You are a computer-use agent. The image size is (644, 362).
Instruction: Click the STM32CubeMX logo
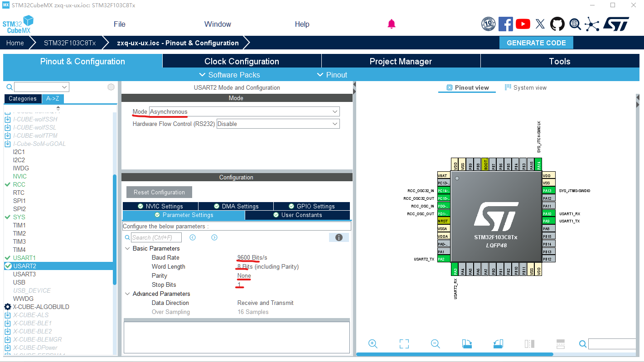[18, 24]
